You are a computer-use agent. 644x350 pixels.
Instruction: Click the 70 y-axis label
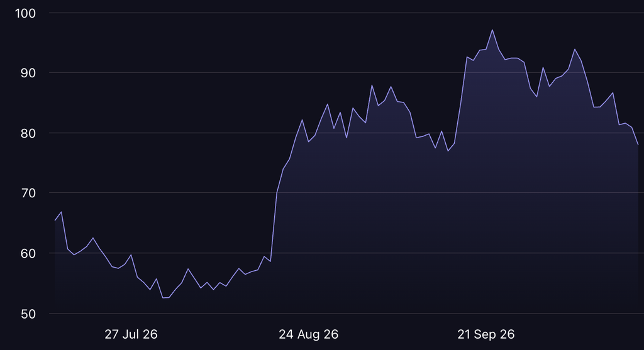[28, 193]
